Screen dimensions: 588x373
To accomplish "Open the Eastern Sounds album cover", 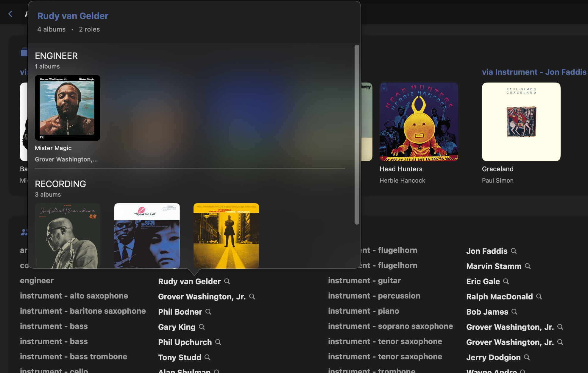I will 68,236.
